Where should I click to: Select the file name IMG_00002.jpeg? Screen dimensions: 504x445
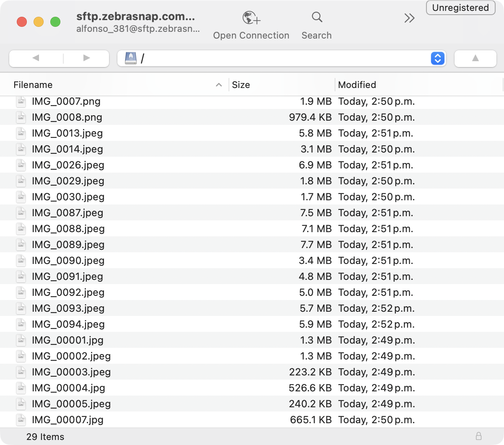[71, 356]
